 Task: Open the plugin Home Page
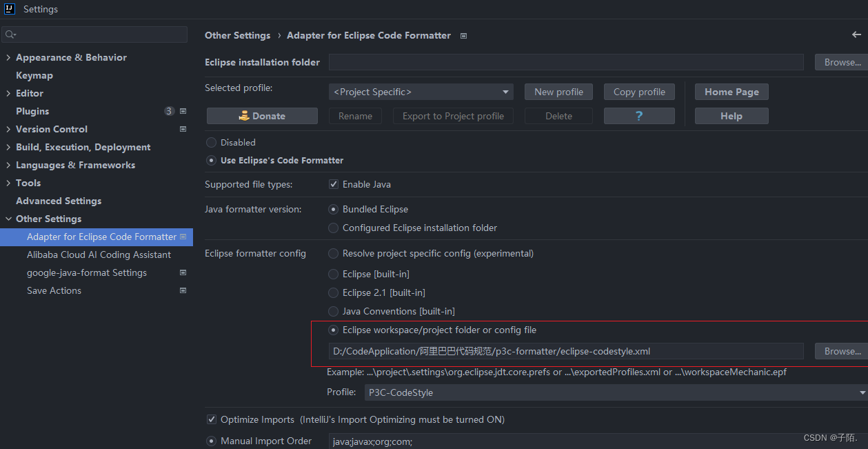point(731,92)
